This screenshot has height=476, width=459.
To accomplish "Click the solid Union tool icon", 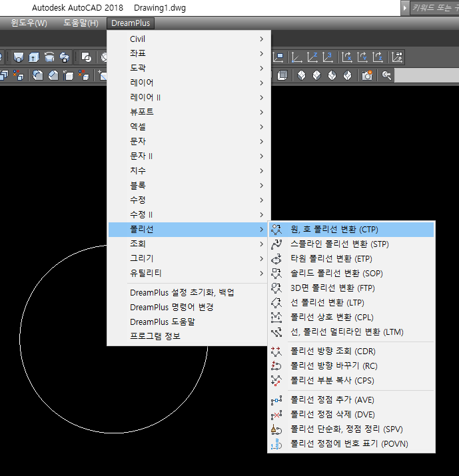I will (87, 57).
